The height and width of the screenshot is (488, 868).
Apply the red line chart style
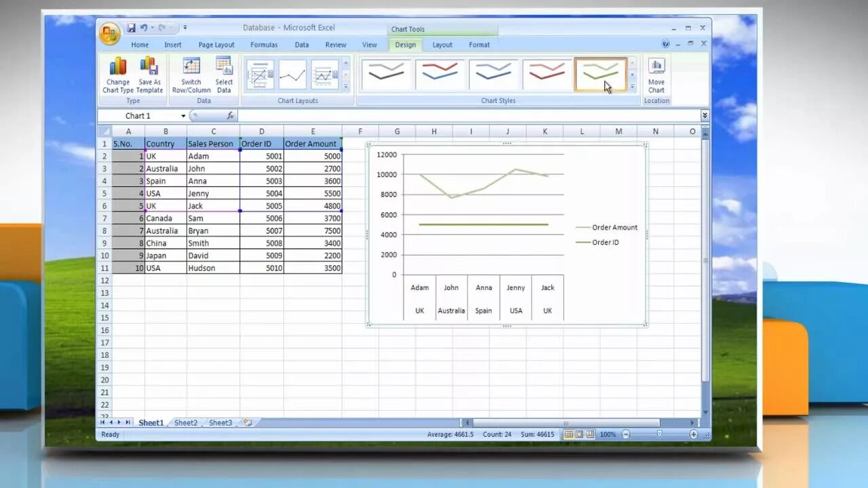(547, 75)
